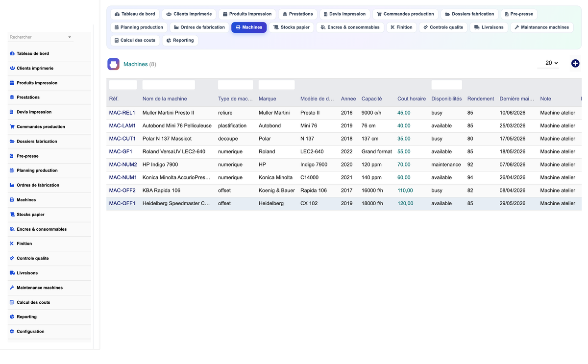Click the Encres & consommables sidebar fill icon
The width and height of the screenshot is (588, 364).
point(12,229)
